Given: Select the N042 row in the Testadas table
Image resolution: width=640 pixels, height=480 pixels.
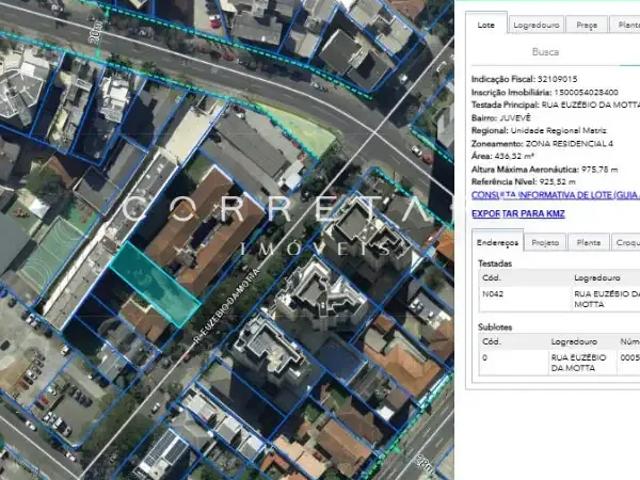Looking at the screenshot, I should 559,299.
